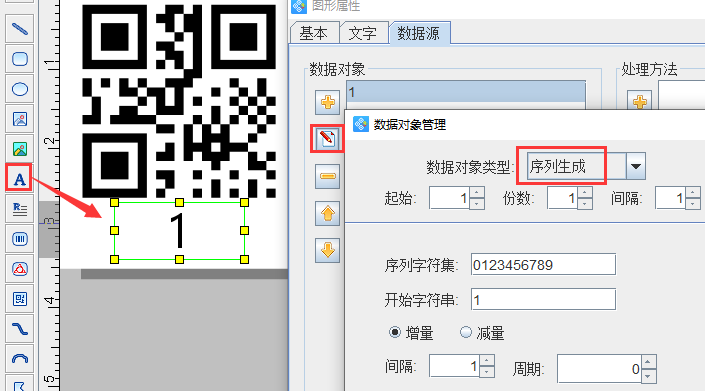Image resolution: width=705 pixels, height=391 pixels.
Task: Move the data object down with the down arrow
Action: click(327, 250)
